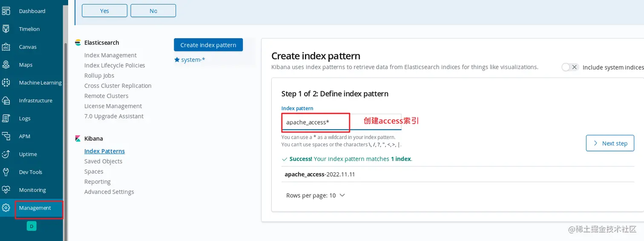
Task: Open Remote Clusters page
Action: click(x=106, y=96)
